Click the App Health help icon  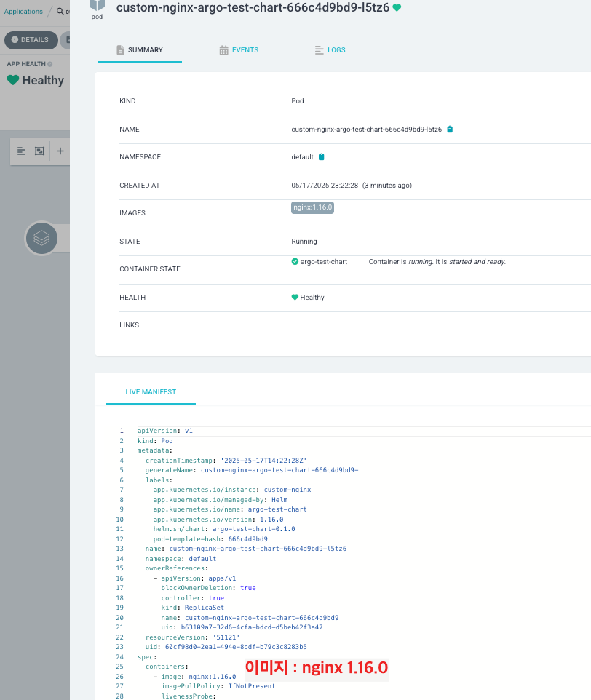click(x=49, y=64)
